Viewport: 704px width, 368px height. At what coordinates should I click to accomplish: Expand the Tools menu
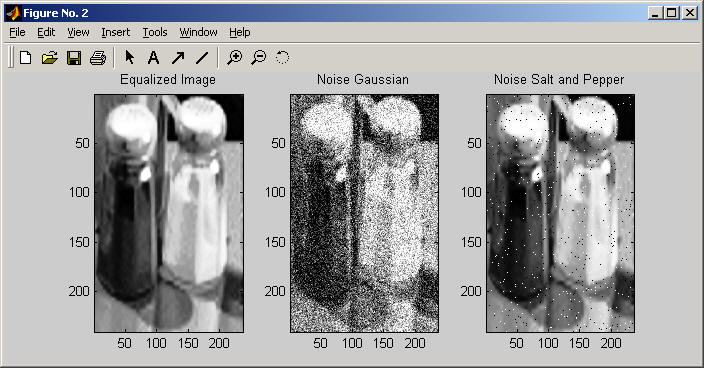(155, 32)
